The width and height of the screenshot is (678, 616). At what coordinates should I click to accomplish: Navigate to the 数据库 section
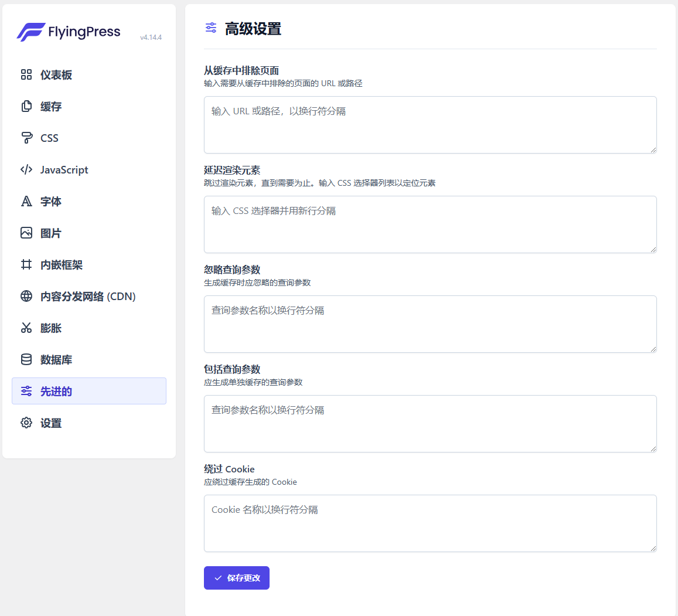(56, 359)
